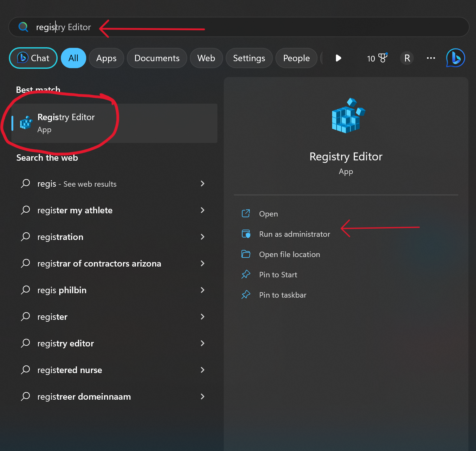Image resolution: width=476 pixels, height=451 pixels.
Task: Switch to the Settings filter tab
Action: point(249,58)
